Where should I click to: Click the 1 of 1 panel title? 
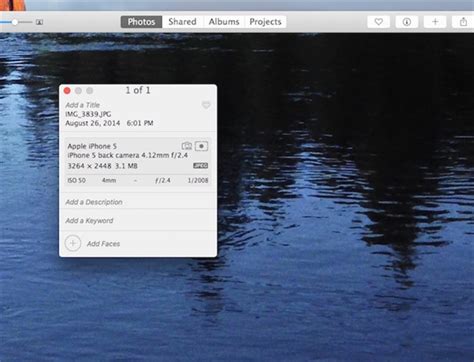[x=138, y=90]
